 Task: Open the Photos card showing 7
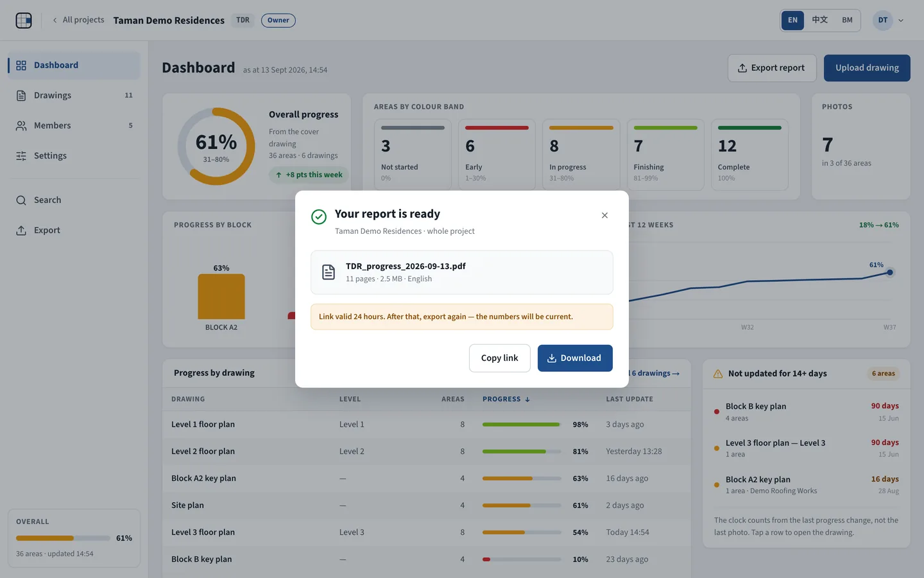click(860, 146)
